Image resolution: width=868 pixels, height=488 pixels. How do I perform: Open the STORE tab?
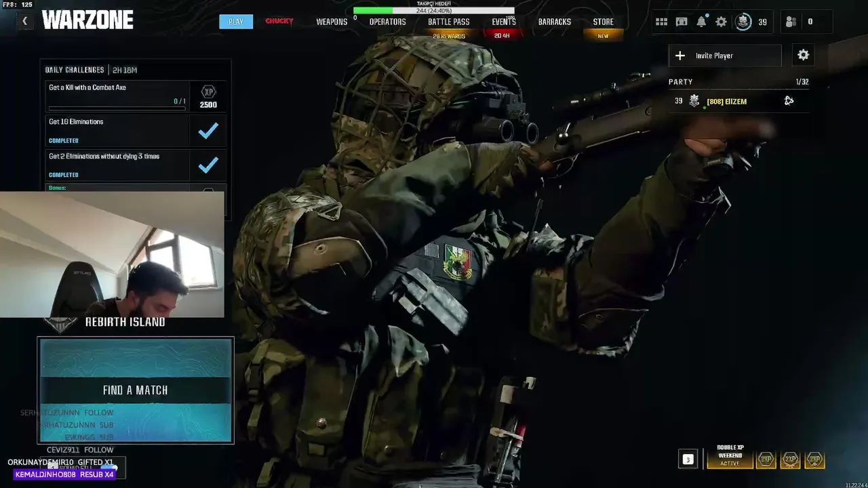(604, 22)
